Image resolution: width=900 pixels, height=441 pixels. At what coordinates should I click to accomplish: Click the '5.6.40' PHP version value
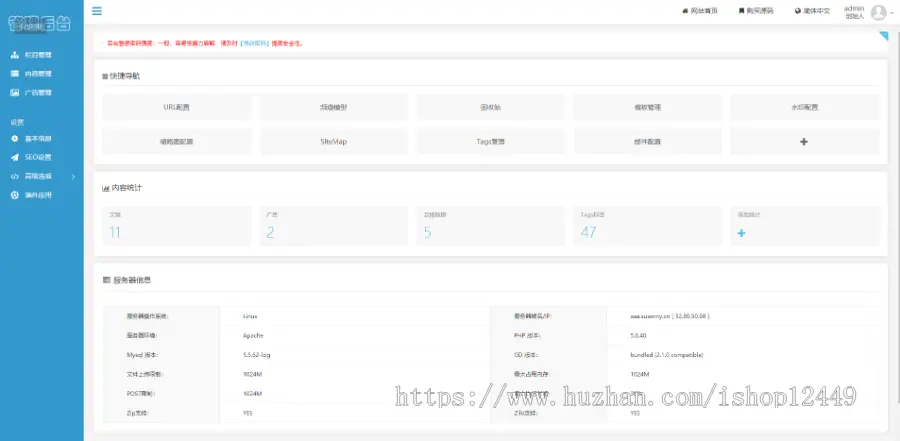[638, 335]
